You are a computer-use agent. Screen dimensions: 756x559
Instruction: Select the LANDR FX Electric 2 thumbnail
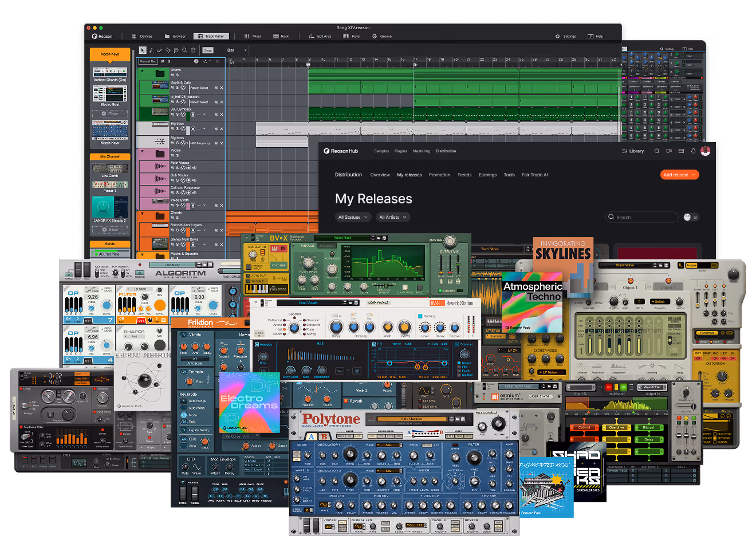[110, 207]
